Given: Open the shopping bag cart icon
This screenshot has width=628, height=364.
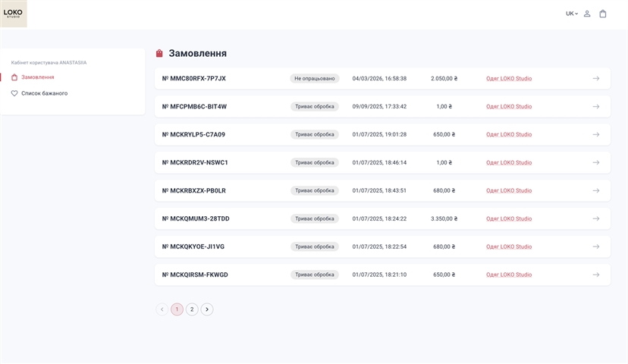Looking at the screenshot, I should (x=603, y=14).
